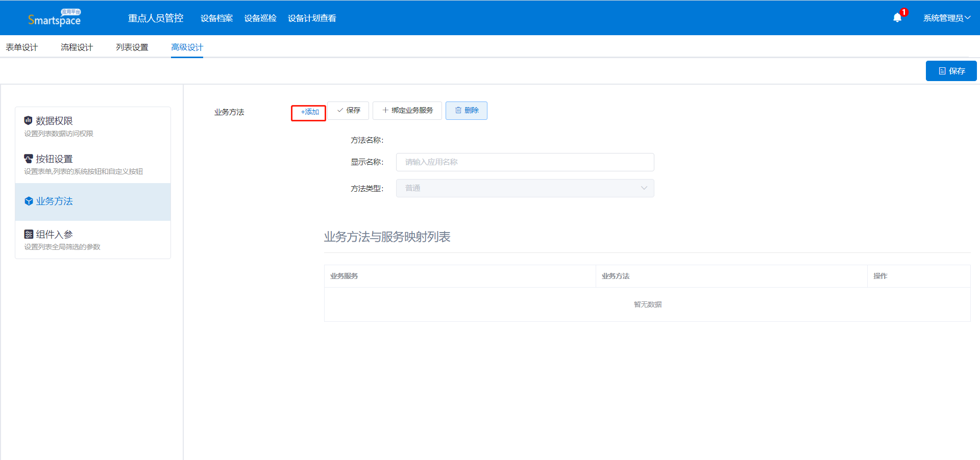Switch to the 流程设计 tab

77,47
